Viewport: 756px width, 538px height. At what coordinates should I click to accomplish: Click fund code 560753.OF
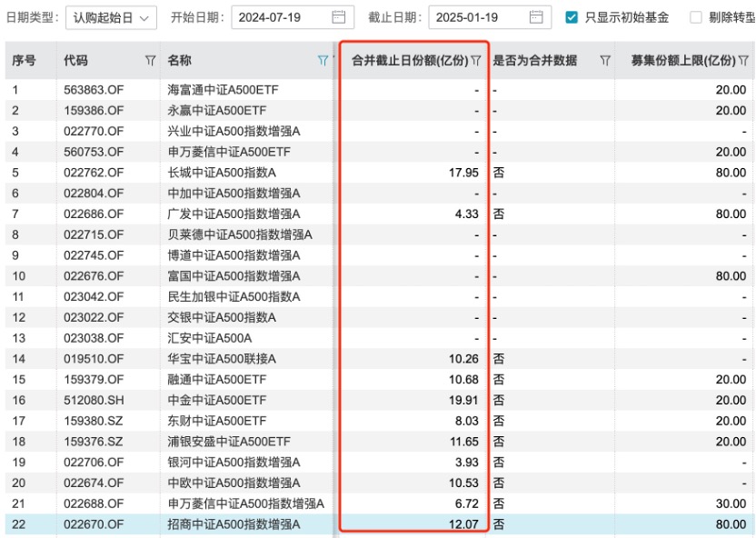coord(94,152)
